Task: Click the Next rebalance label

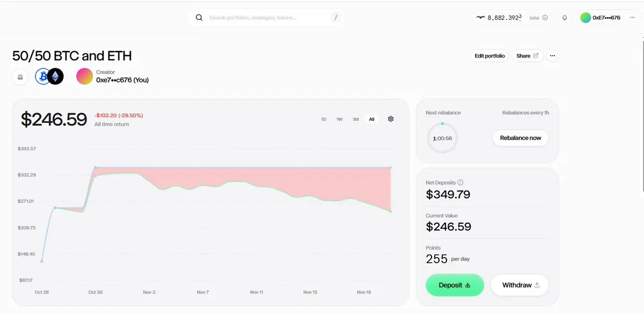Action: pyautogui.click(x=443, y=113)
